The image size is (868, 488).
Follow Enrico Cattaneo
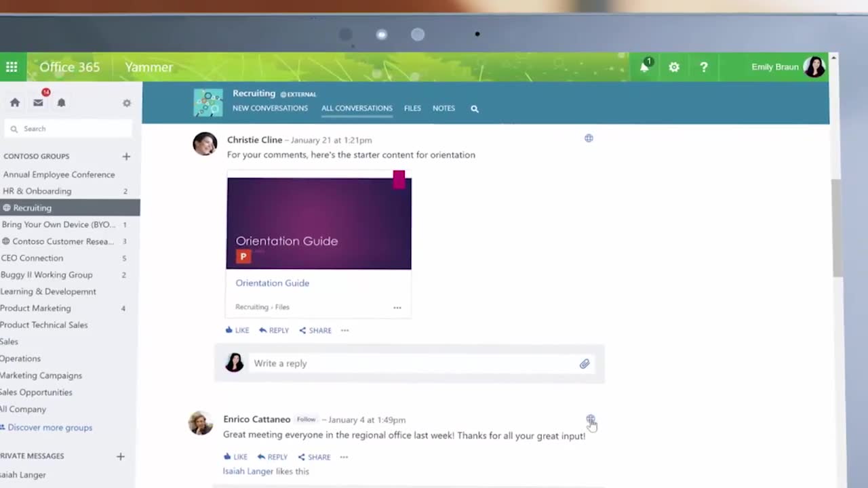(x=306, y=420)
